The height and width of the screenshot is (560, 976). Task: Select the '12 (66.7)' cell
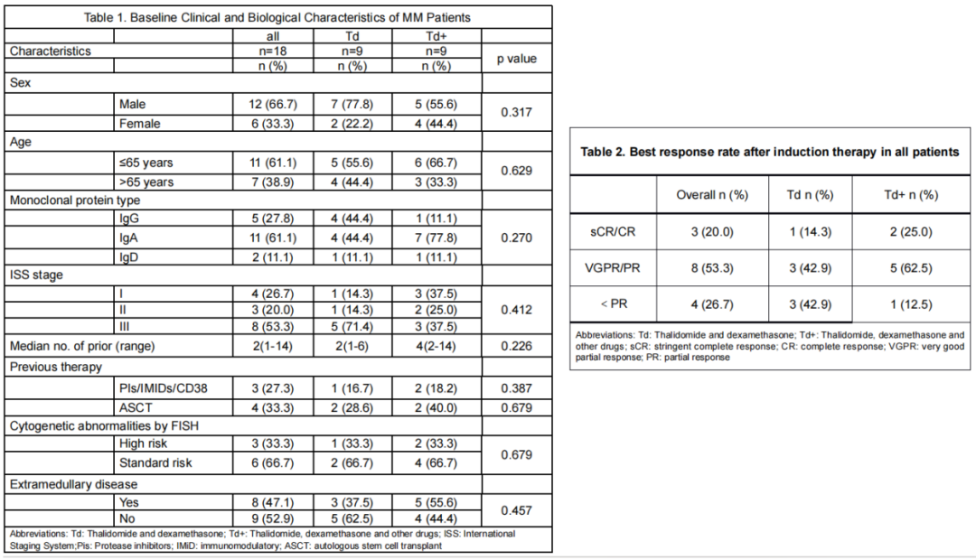[273, 104]
